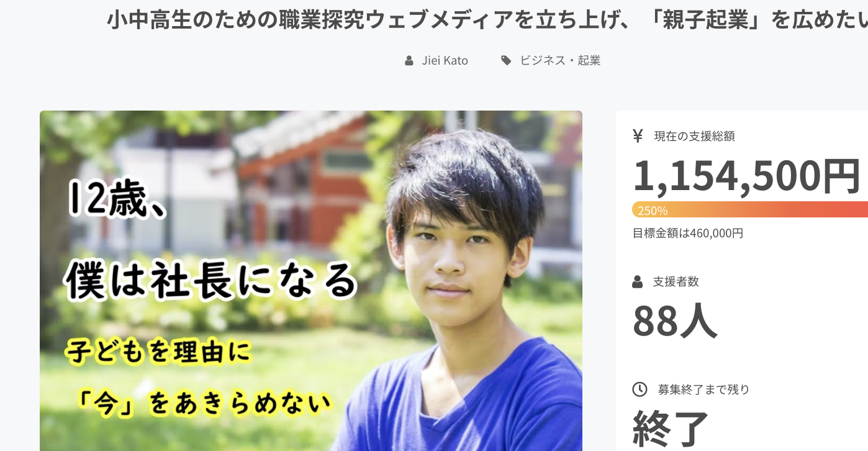This screenshot has height=451, width=868.
Task: Click the 現在の支援総額 label
Action: coord(695,136)
